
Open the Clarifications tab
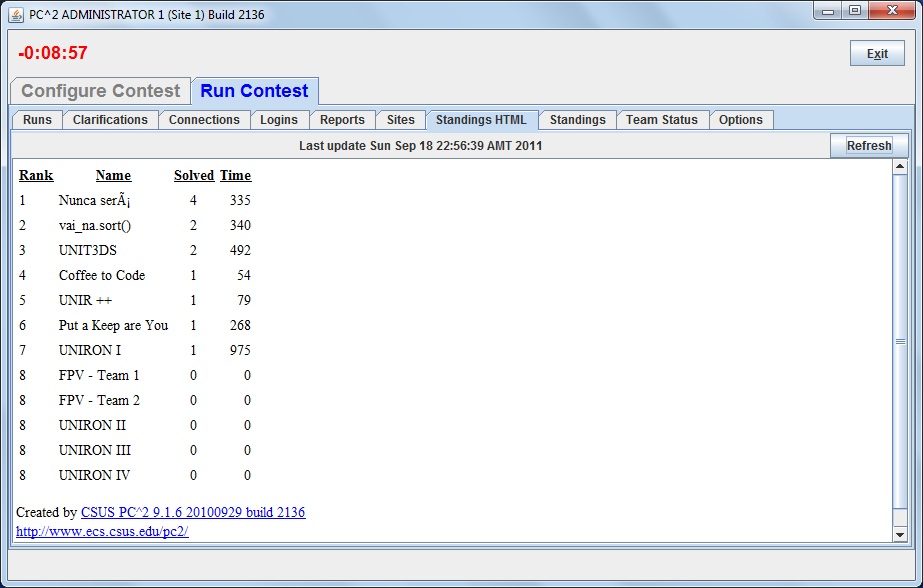tap(110, 120)
